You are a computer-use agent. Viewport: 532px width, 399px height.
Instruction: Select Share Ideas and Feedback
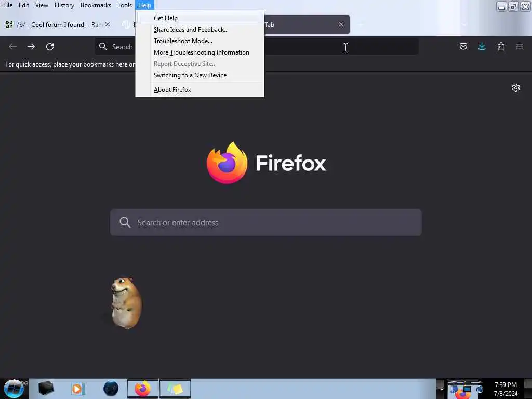point(200,30)
